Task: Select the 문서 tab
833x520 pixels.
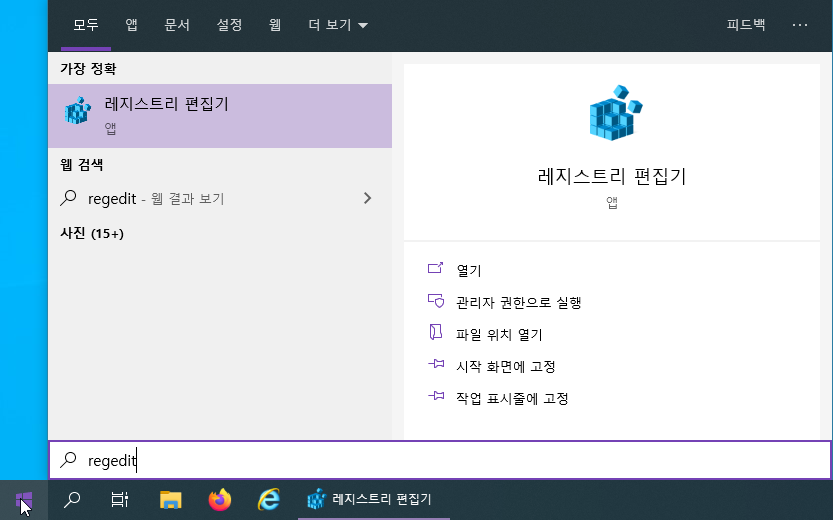Action: (177, 25)
